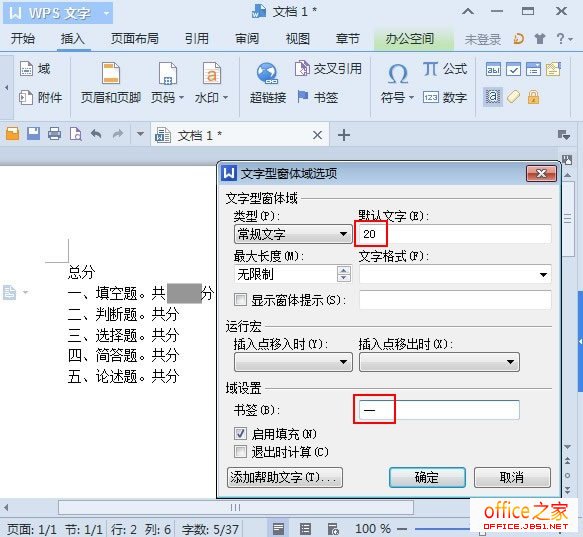Expand the 符号 dropdown arrow
The width and height of the screenshot is (583, 537).
[411, 98]
